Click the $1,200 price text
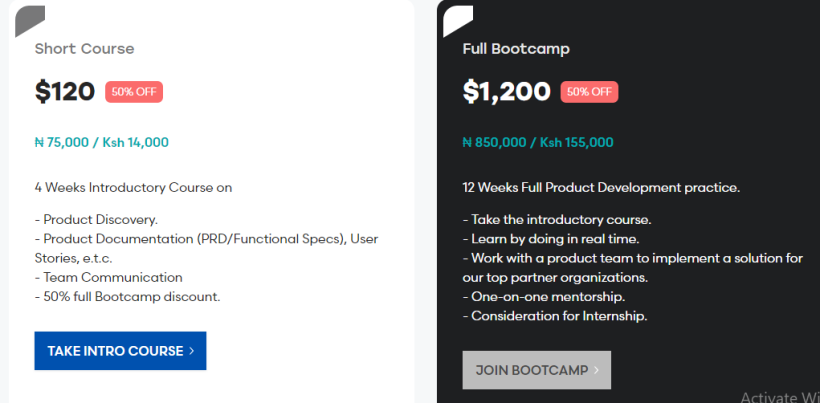The height and width of the screenshot is (403, 820). point(506,92)
